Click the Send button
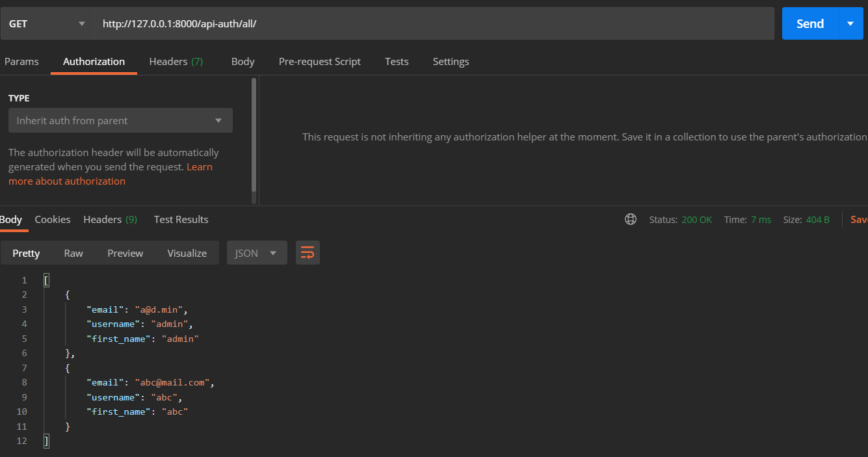 (810, 23)
